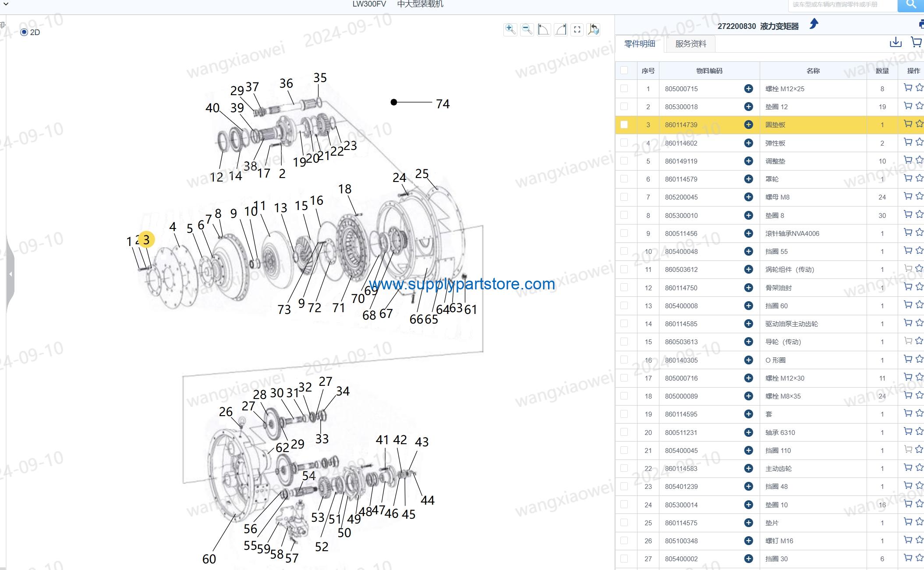This screenshot has height=570, width=924.
Task: Click the zoom out magnifier icon
Action: [527, 29]
